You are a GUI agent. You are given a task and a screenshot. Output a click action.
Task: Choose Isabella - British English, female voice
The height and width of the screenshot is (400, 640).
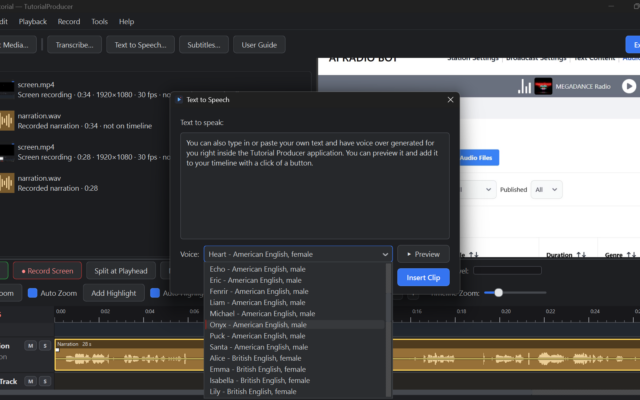tap(295, 380)
